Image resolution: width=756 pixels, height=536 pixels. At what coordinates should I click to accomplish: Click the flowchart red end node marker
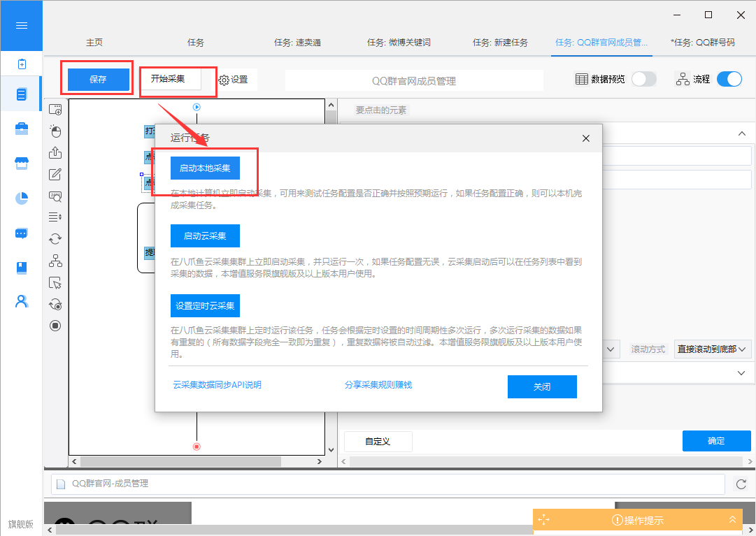click(197, 447)
